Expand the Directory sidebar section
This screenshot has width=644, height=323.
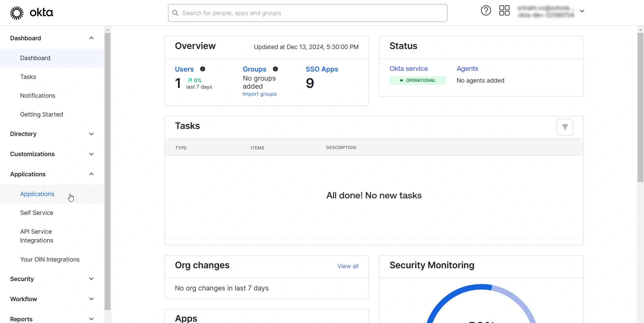coord(91,134)
